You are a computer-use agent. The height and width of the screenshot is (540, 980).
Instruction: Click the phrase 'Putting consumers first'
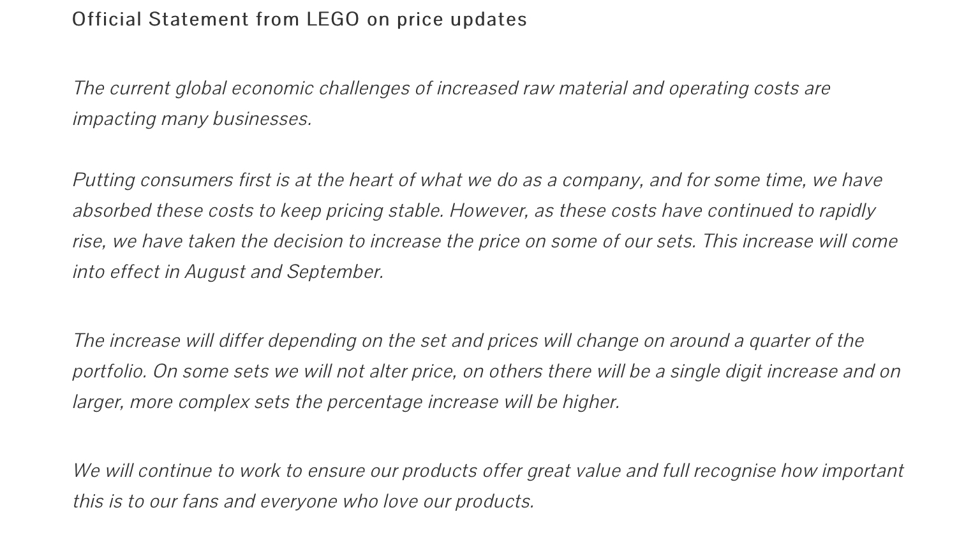[x=172, y=180]
